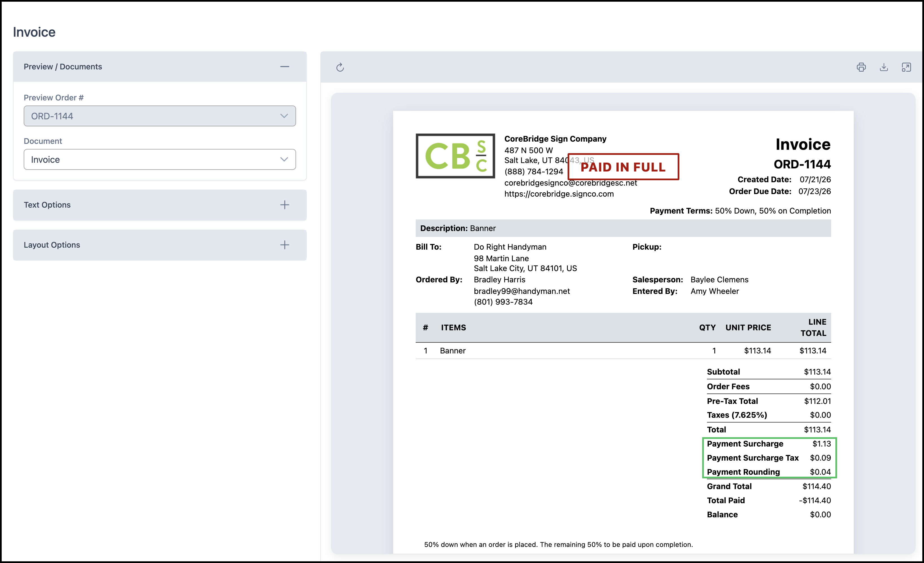Click the QTY column header

point(707,327)
